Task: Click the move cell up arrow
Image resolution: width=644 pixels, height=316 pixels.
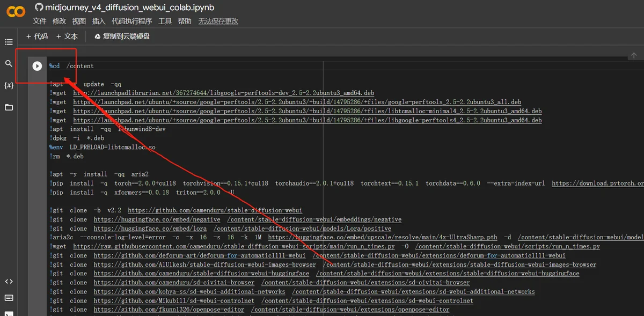Action: (x=634, y=55)
